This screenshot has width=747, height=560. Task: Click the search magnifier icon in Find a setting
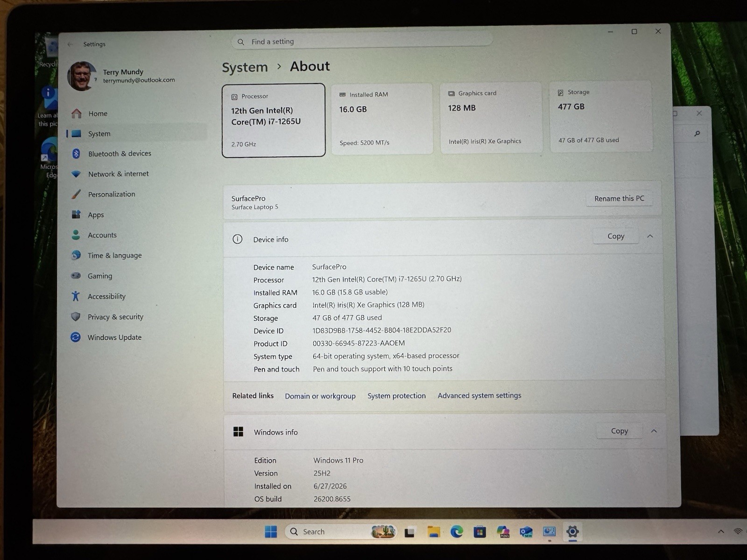241,42
